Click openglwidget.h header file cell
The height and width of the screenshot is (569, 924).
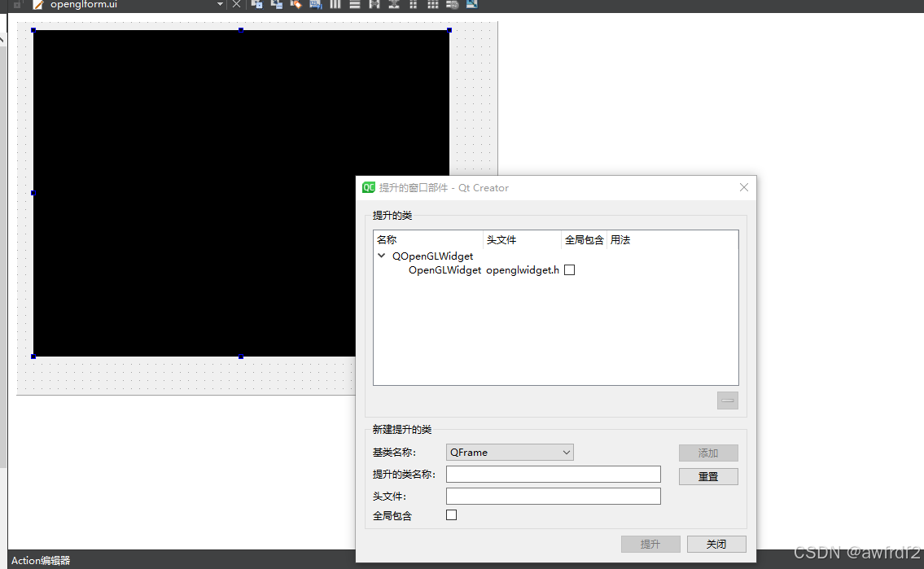tap(523, 270)
